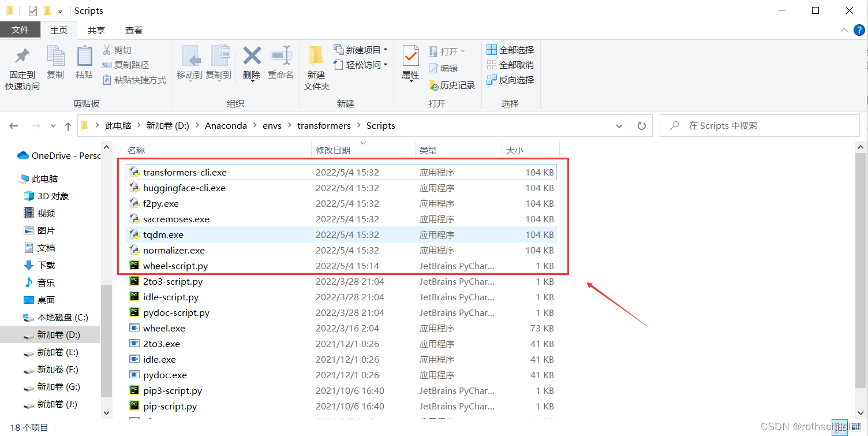Image resolution: width=868 pixels, height=436 pixels.
Task: Sort by Name column header
Action: click(218, 150)
